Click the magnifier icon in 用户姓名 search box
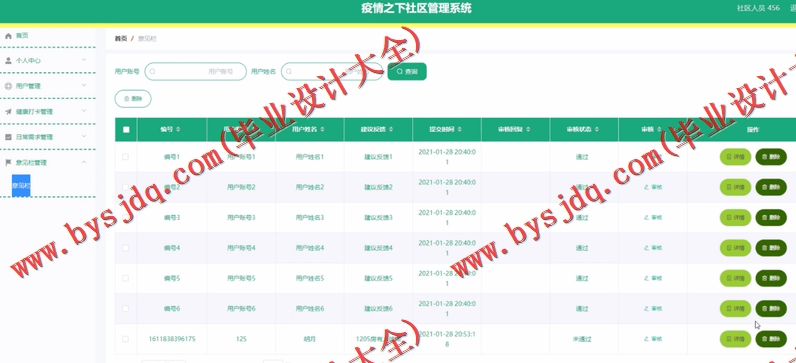The height and width of the screenshot is (363, 796). [x=288, y=72]
